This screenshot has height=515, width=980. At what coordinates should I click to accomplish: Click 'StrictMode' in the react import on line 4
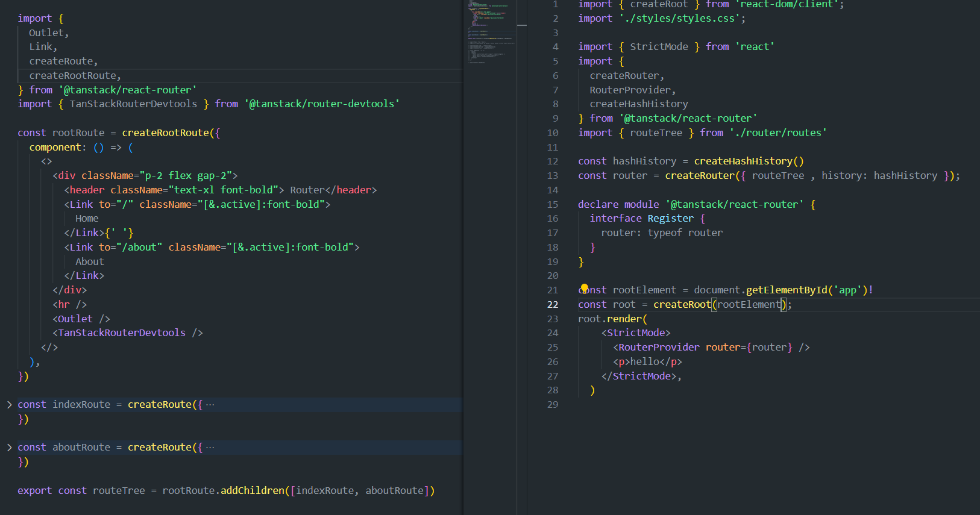click(x=659, y=47)
